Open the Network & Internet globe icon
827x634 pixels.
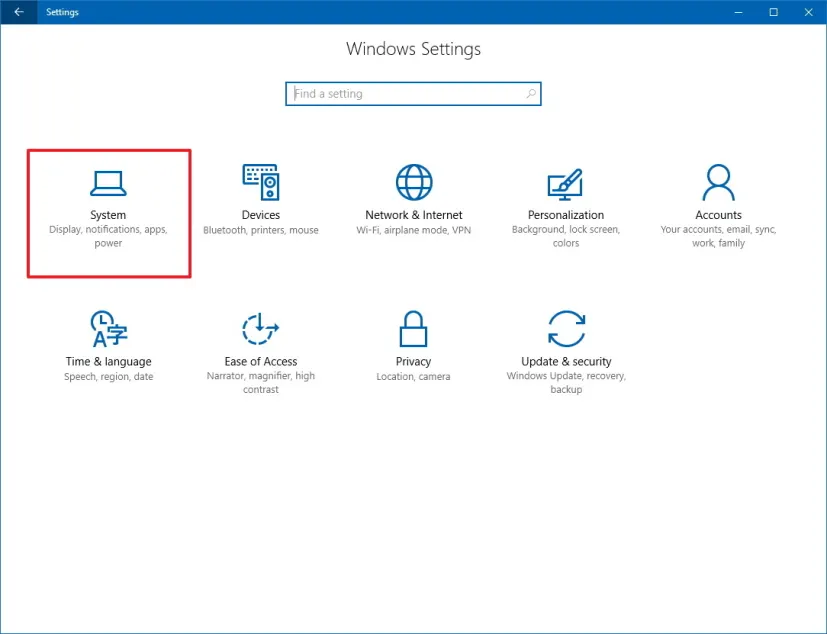[x=414, y=182]
